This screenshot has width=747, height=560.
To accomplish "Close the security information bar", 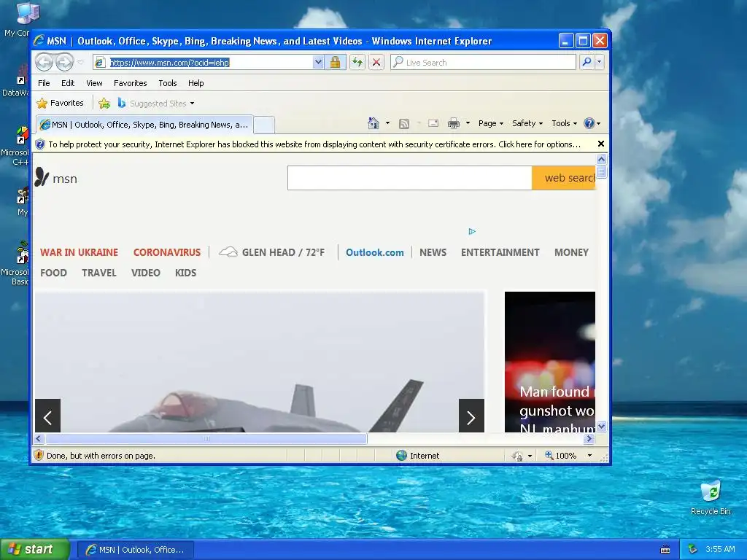I will pos(601,144).
